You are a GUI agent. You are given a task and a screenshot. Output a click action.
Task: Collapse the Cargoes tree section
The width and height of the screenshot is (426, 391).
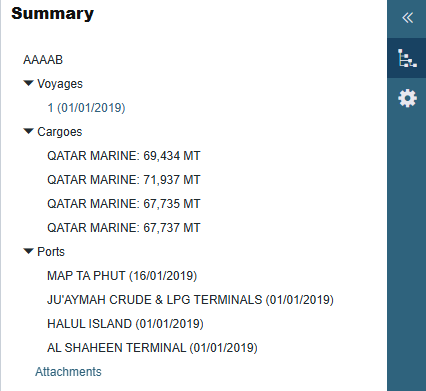point(29,131)
